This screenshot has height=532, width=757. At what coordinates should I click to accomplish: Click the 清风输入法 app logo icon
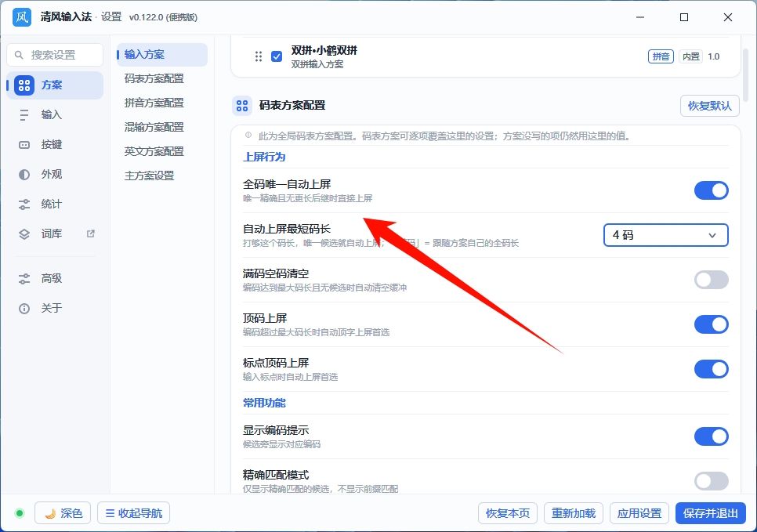tap(22, 17)
